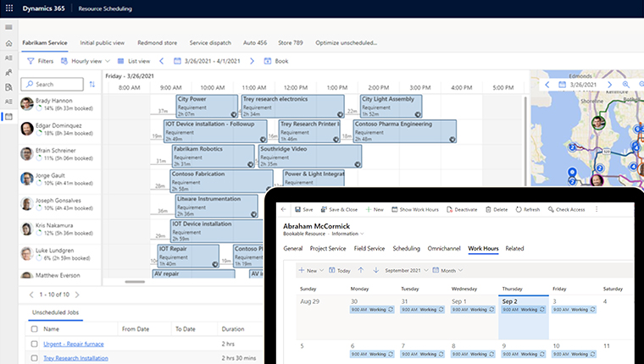644x364 pixels.
Task: Click the resource sort order icon
Action: [92, 84]
